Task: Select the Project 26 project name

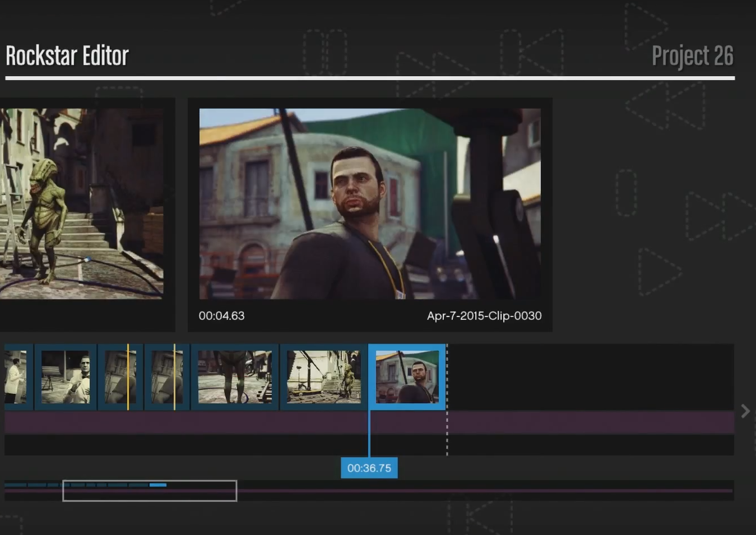Action: tap(693, 54)
